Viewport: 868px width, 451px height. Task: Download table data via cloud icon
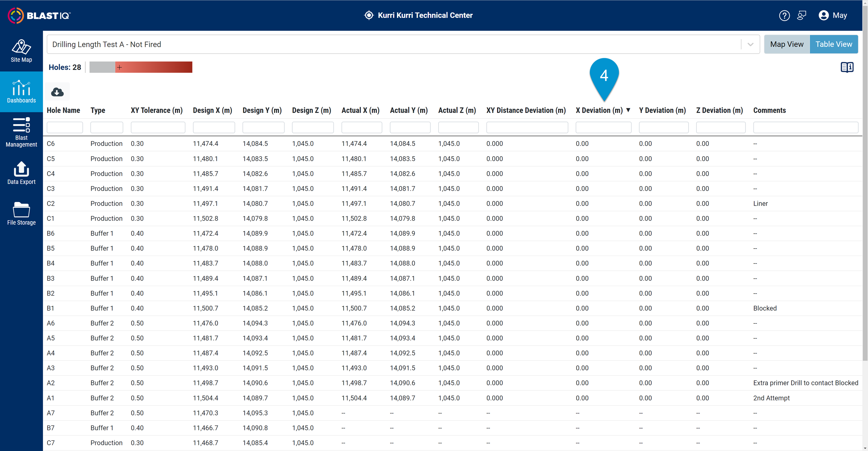57,92
